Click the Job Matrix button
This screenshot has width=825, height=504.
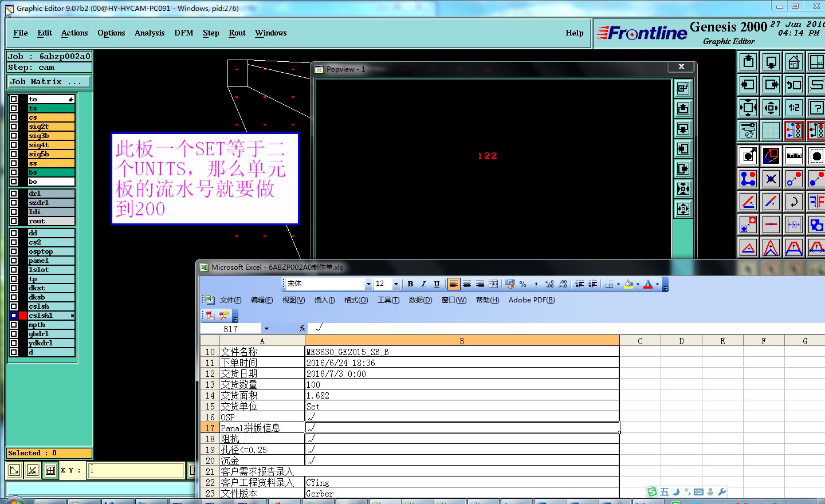tap(49, 82)
